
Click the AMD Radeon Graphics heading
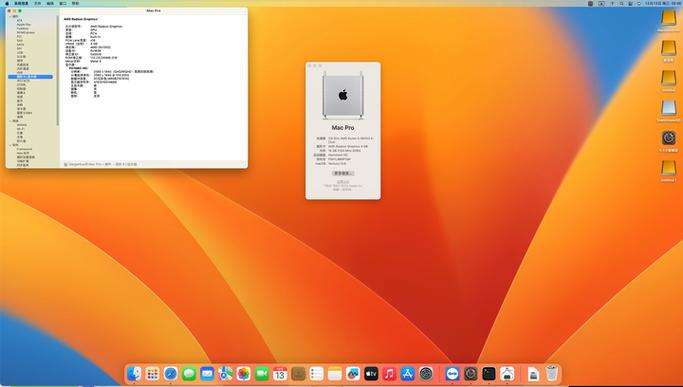click(81, 19)
